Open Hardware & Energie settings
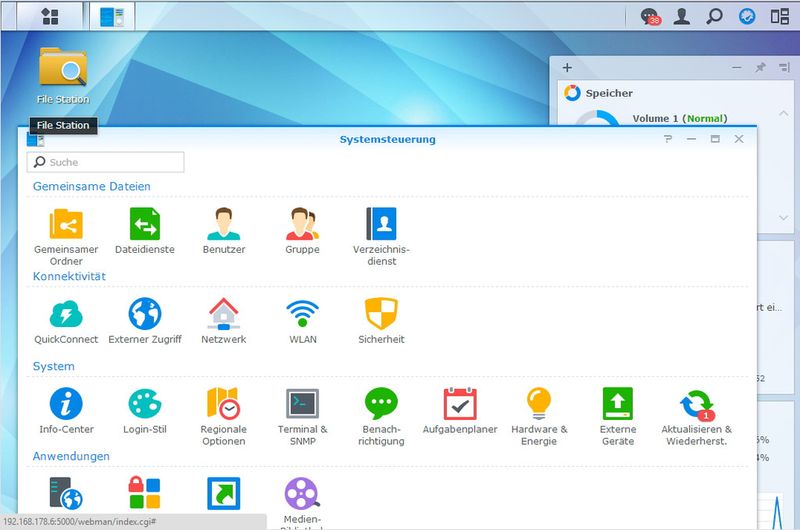 pyautogui.click(x=539, y=403)
